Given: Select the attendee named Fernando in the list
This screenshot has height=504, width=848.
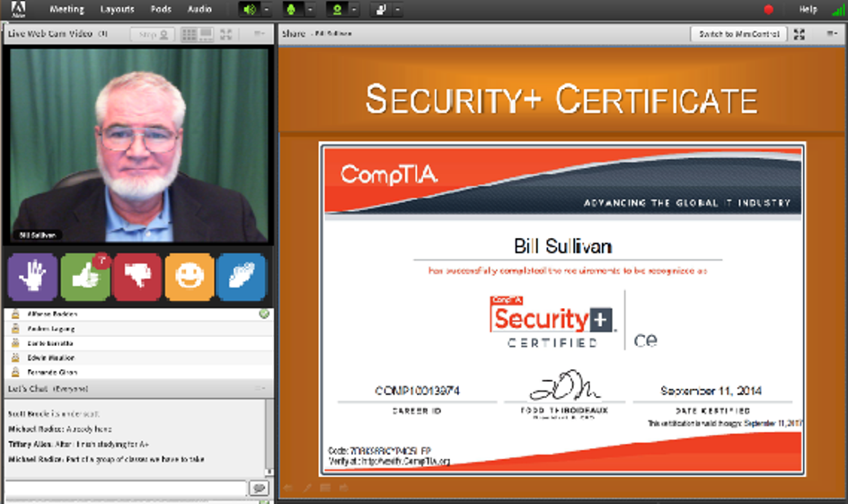Looking at the screenshot, I should pos(138,373).
